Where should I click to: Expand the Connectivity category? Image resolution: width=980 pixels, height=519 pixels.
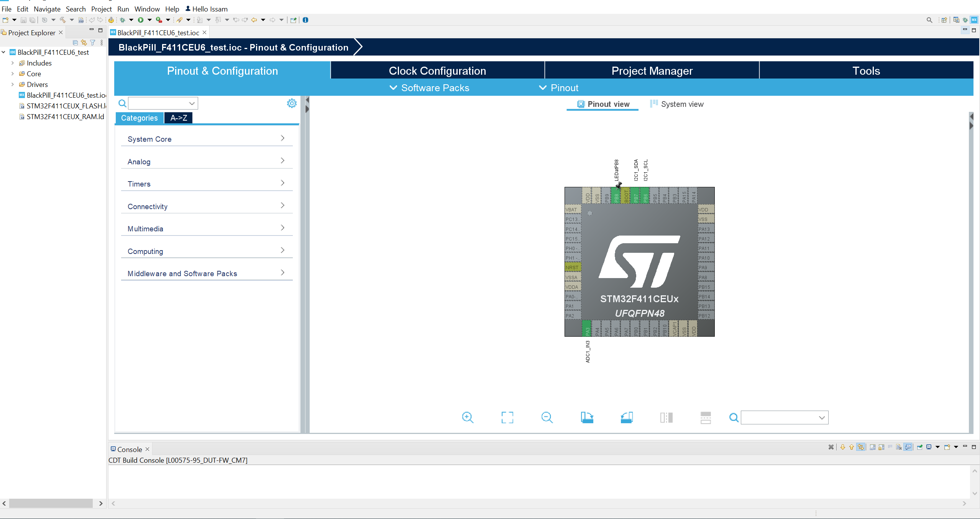click(207, 206)
